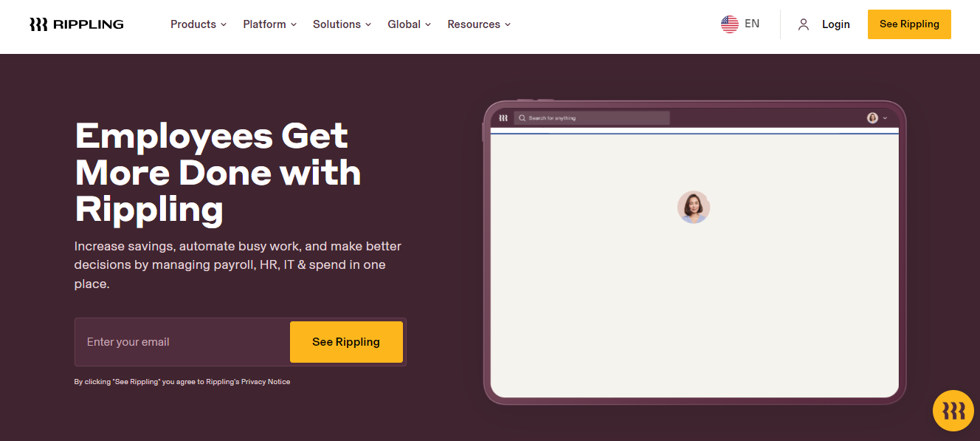Image resolution: width=980 pixels, height=441 pixels.
Task: Click the magnifier icon in mockup search bar
Action: [522, 118]
